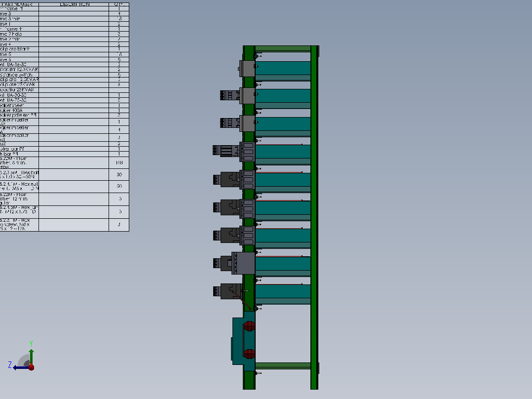The height and width of the screenshot is (399, 532).
Task: Select the DESCRIPTION column header of the table
Action: click(x=74, y=5)
